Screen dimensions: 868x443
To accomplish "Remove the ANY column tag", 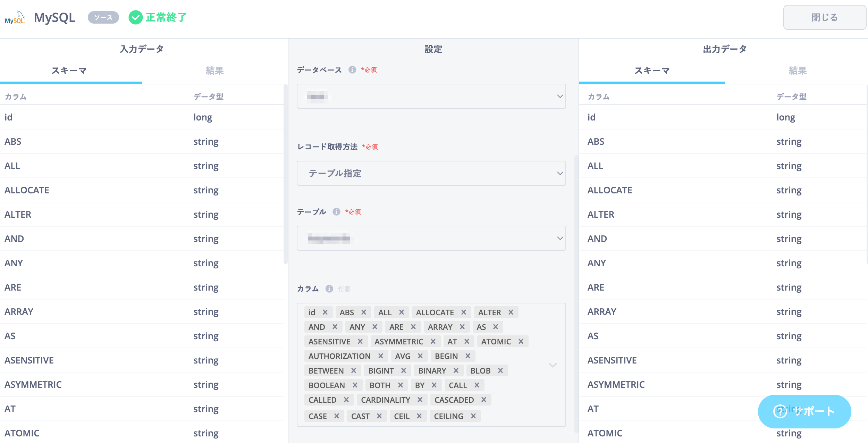I will click(375, 327).
